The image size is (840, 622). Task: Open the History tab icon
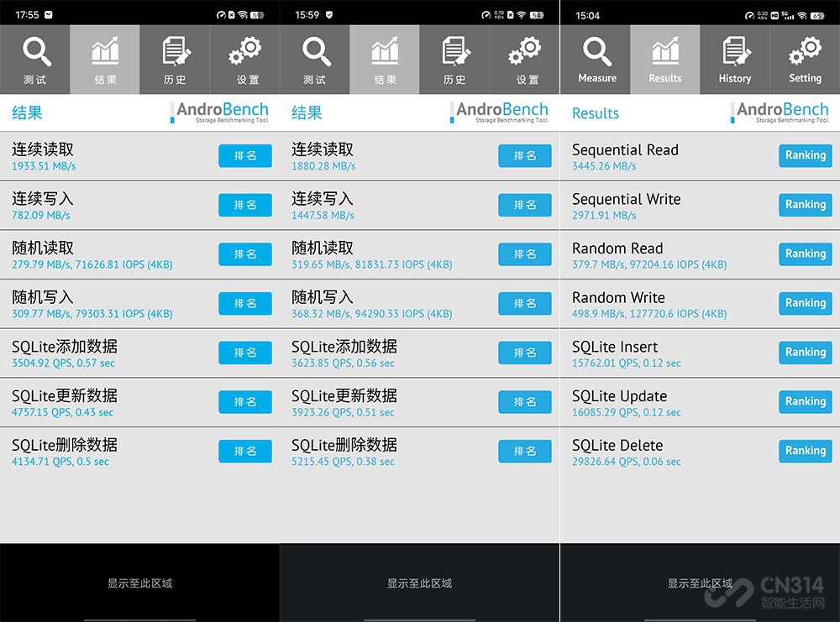(735, 52)
